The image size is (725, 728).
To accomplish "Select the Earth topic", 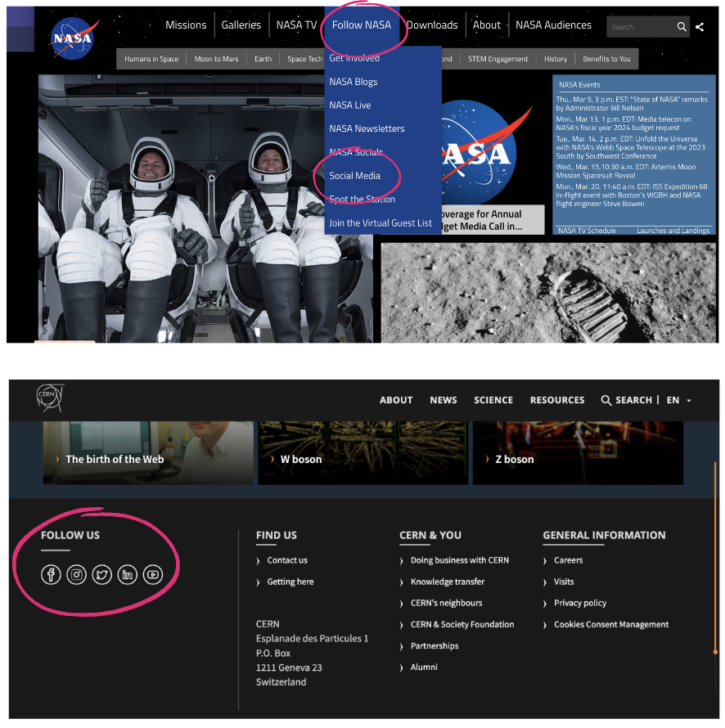I will pyautogui.click(x=263, y=59).
